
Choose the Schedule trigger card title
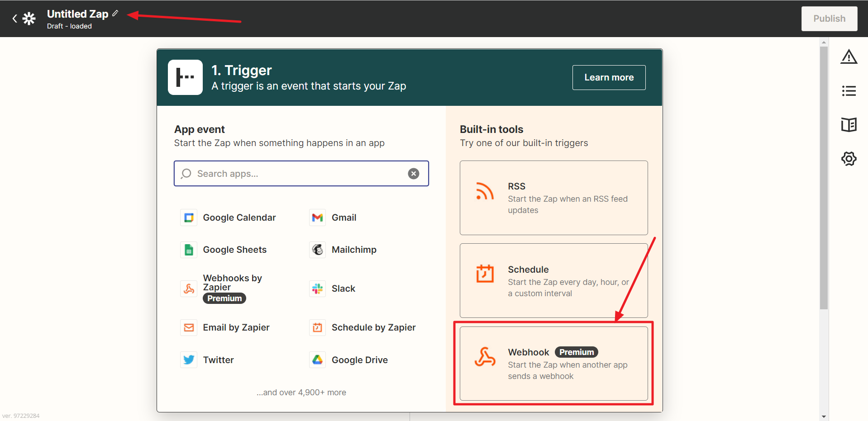[x=528, y=270]
